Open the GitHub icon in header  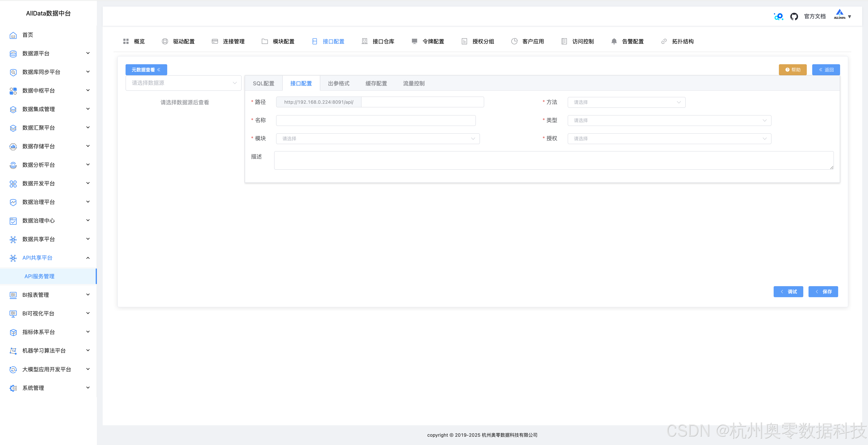[794, 16]
